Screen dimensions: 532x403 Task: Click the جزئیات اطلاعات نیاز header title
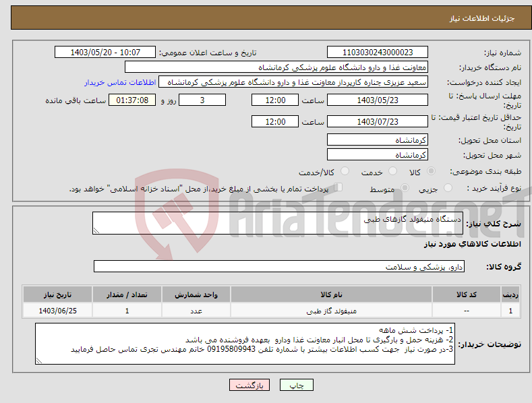[482, 18]
